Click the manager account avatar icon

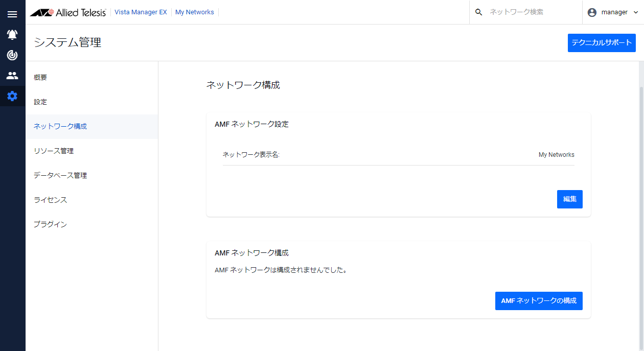coord(591,12)
